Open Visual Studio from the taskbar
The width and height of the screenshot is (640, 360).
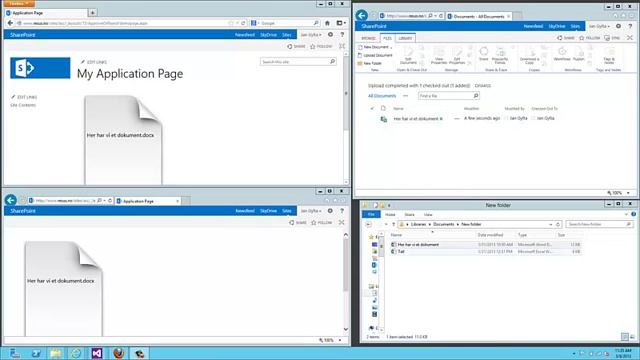[x=97, y=353]
